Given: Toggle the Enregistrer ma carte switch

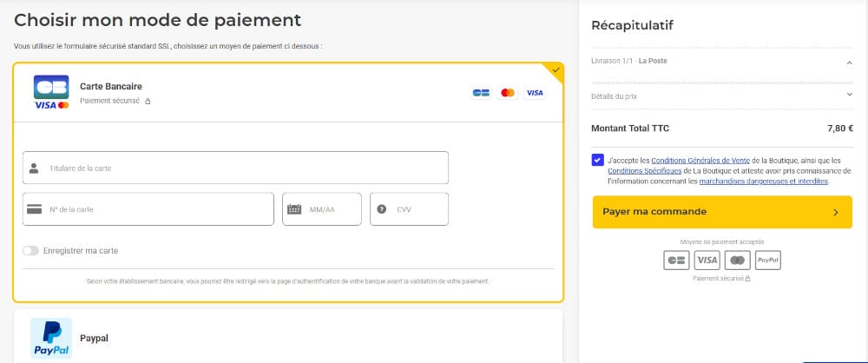Looking at the screenshot, I should pos(31,251).
